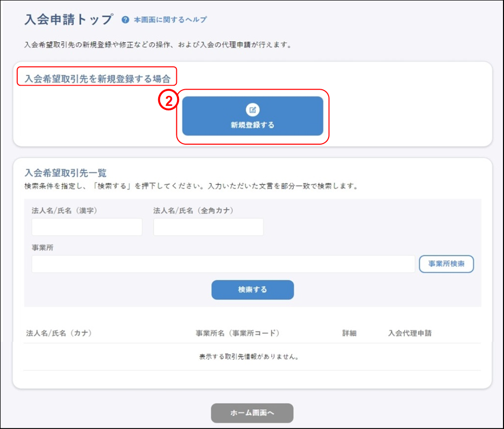Click the 法人名/氏名（漢字）input field
Viewport: 504px width, 429px height.
coord(86,227)
